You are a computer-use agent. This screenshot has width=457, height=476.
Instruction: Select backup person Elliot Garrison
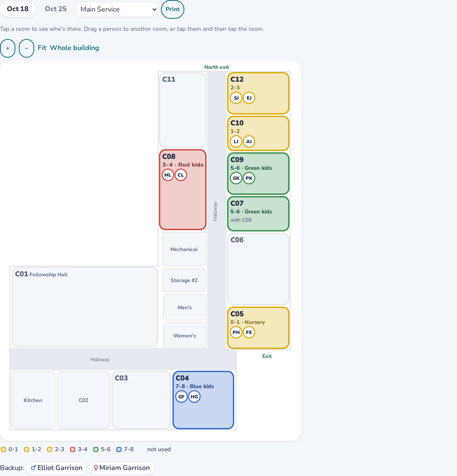point(56,468)
